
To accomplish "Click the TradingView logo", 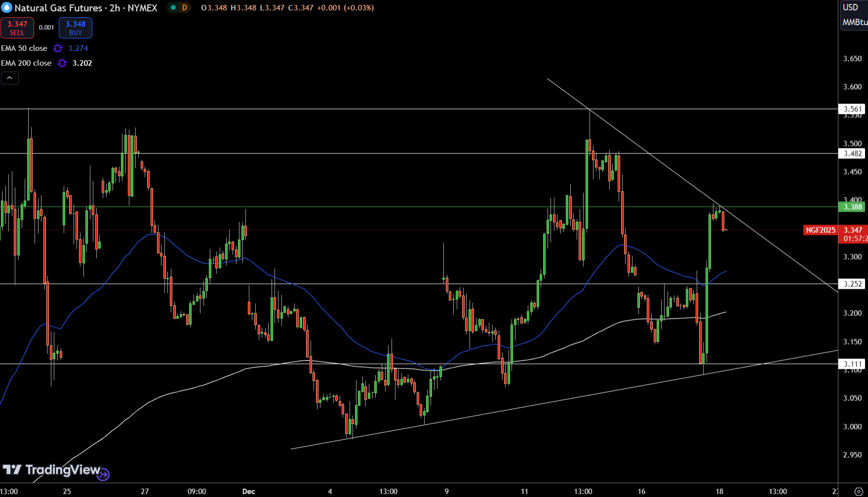I will [x=52, y=470].
